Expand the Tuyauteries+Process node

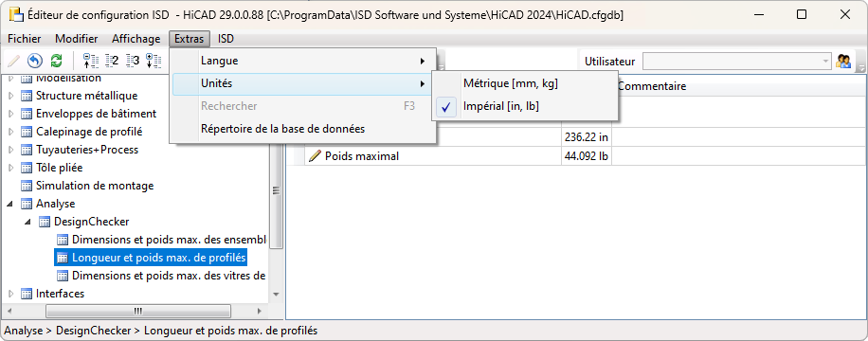tap(10, 150)
